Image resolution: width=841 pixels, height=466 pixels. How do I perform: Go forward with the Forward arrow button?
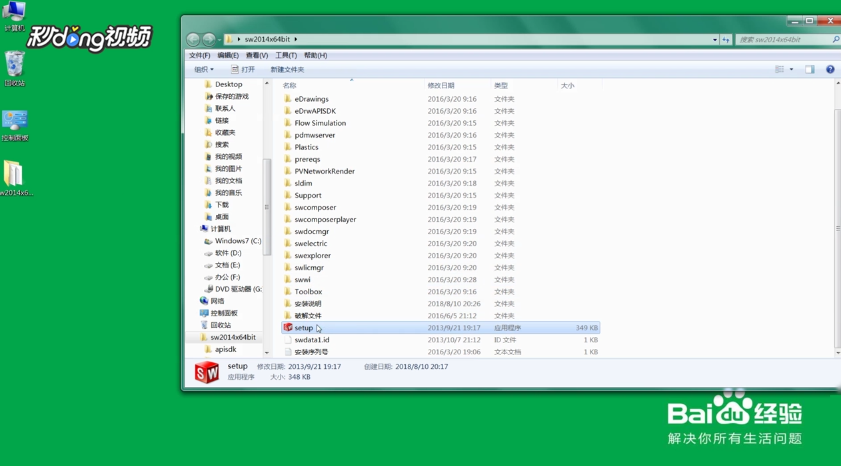coord(209,39)
